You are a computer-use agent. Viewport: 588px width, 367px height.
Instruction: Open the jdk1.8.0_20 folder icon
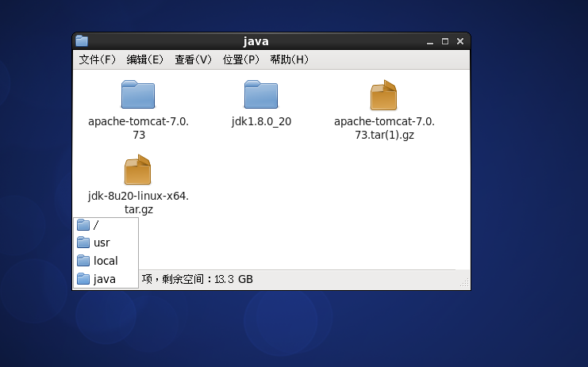coord(261,95)
